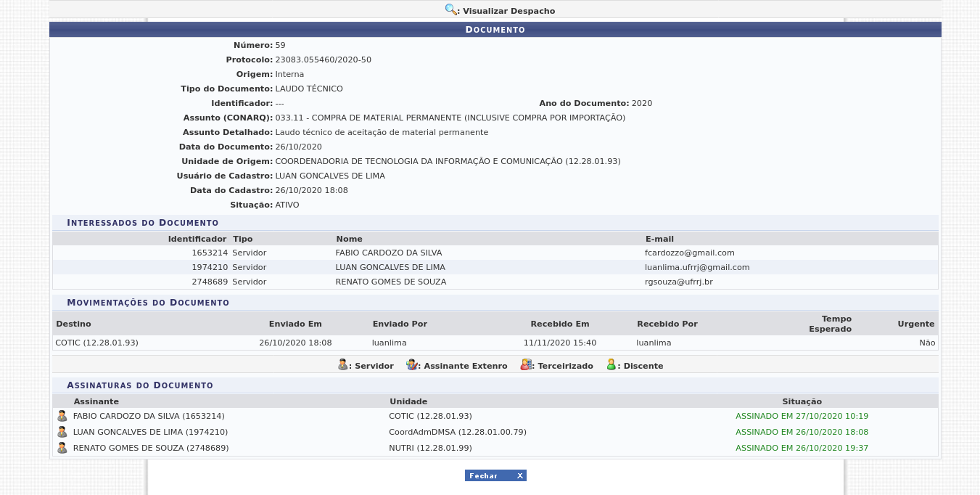Screen dimensions: 980x495
Task: Click the Visualizar Despacho magnifier icon
Action: [450, 10]
